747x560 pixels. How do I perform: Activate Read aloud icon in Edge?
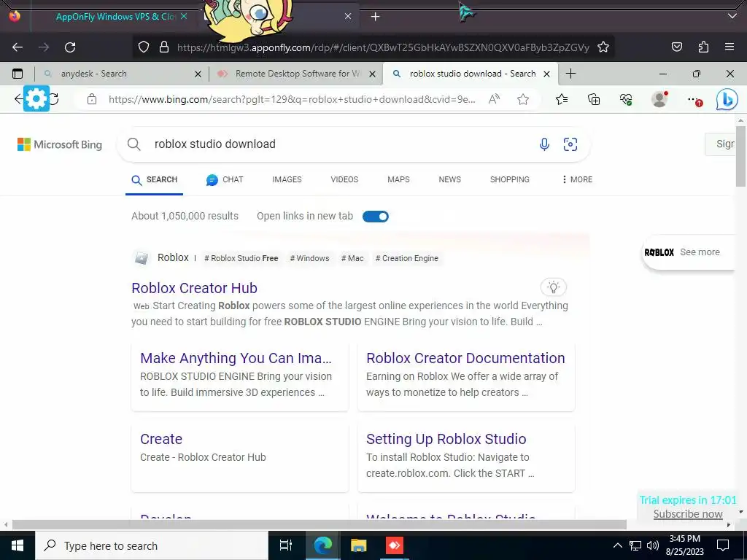click(x=494, y=99)
